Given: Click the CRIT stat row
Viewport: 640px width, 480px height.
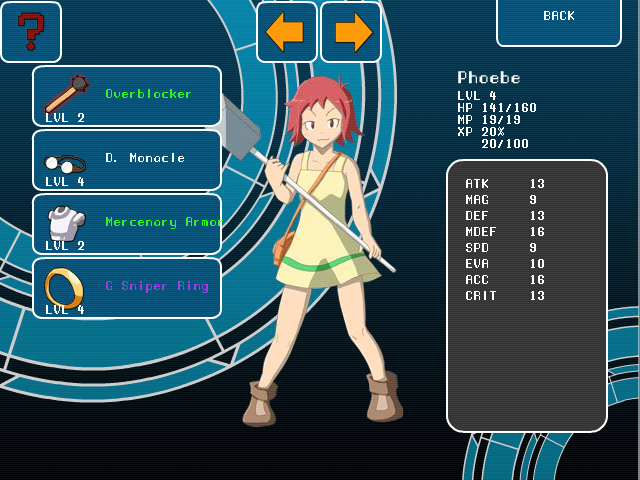Looking at the screenshot, I should pos(505,296).
